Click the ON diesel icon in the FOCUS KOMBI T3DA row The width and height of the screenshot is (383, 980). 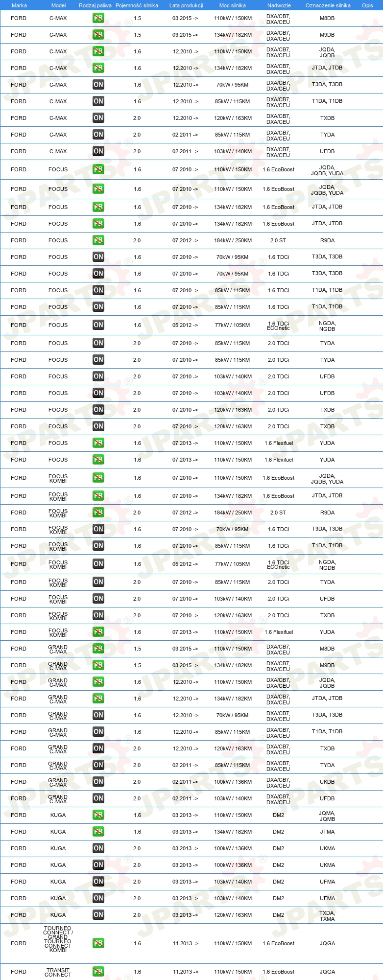click(x=98, y=529)
